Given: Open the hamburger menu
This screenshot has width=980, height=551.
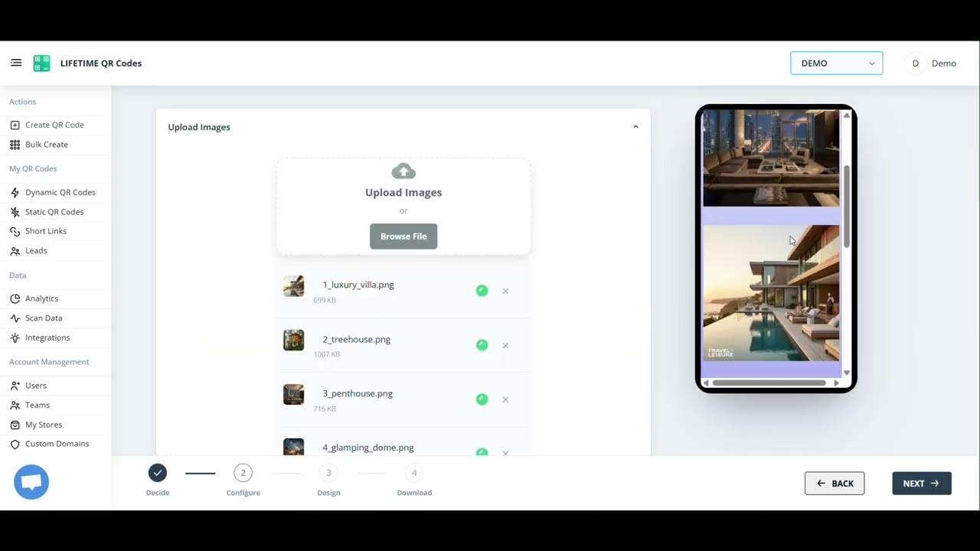Looking at the screenshot, I should [x=16, y=63].
